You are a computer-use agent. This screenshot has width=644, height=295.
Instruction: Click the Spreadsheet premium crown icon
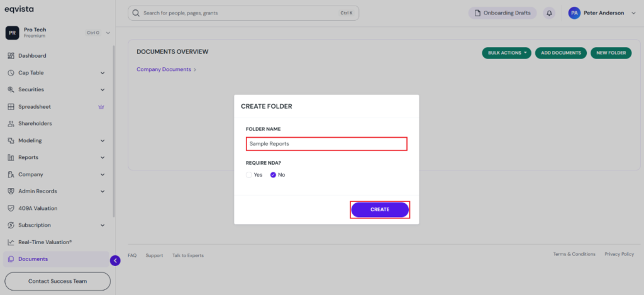(101, 107)
